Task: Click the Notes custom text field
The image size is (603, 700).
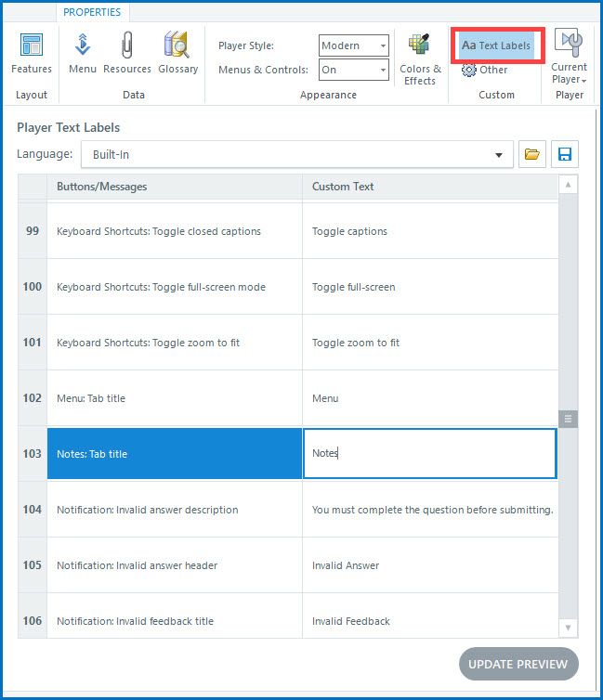Action: click(429, 454)
